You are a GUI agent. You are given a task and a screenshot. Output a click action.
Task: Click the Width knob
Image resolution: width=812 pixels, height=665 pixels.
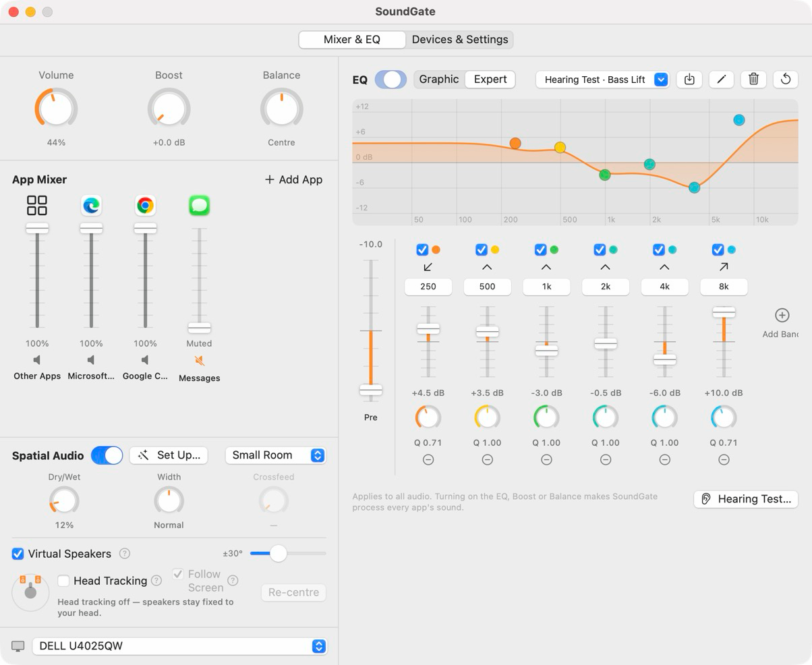pos(169,500)
